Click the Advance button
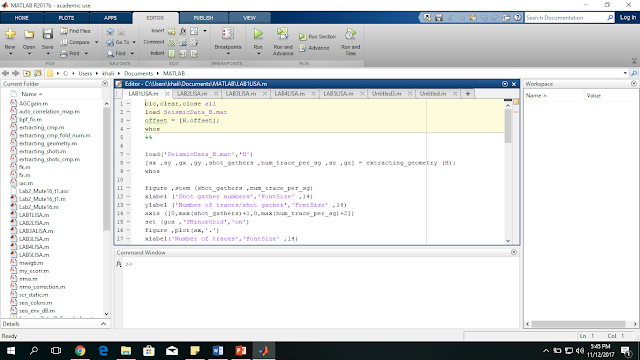Viewport: 640px width, 360px height. (314, 48)
